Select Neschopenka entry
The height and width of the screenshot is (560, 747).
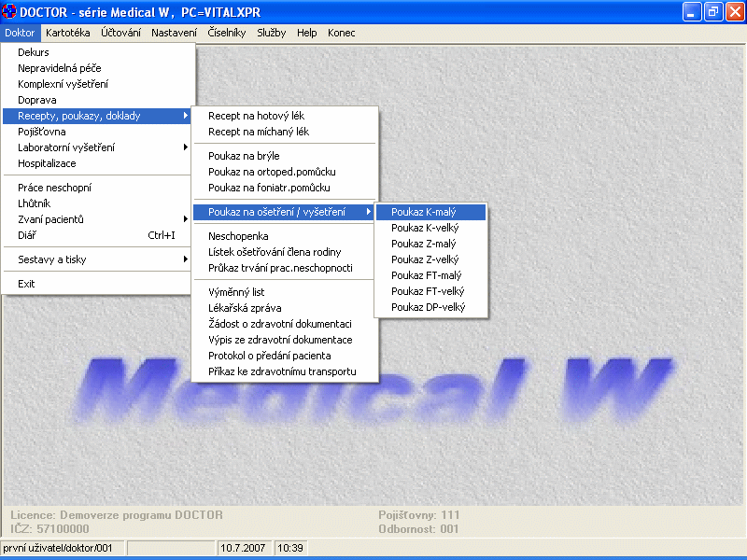click(x=285, y=236)
